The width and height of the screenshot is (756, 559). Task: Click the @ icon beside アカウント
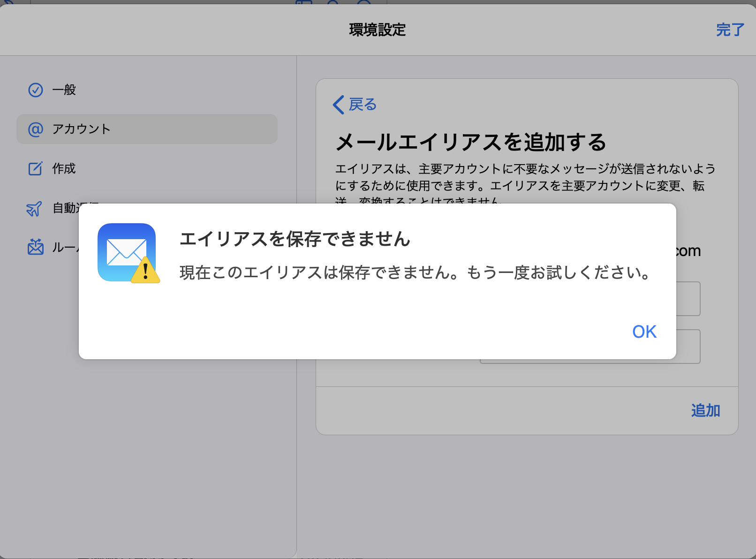(36, 129)
